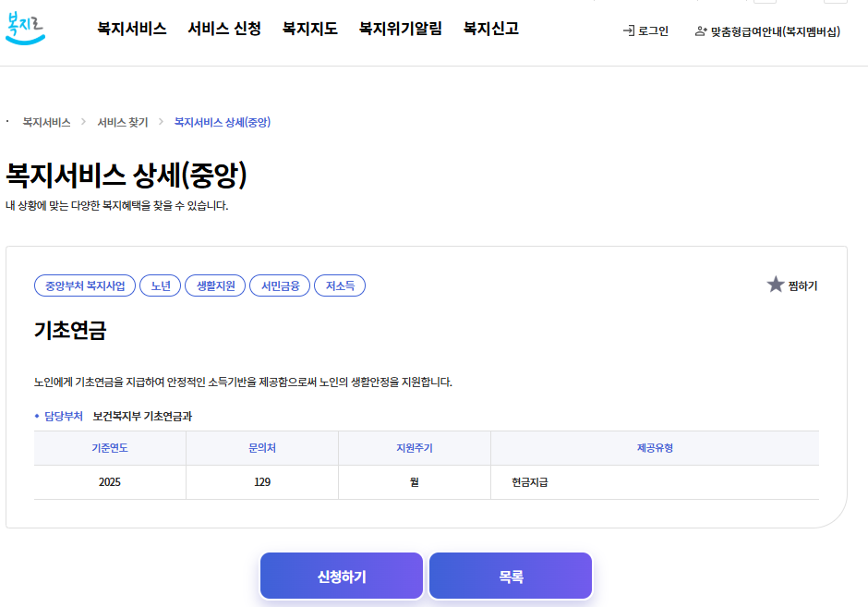Click the 129 contact number cell
The image size is (868, 607).
[x=262, y=482]
